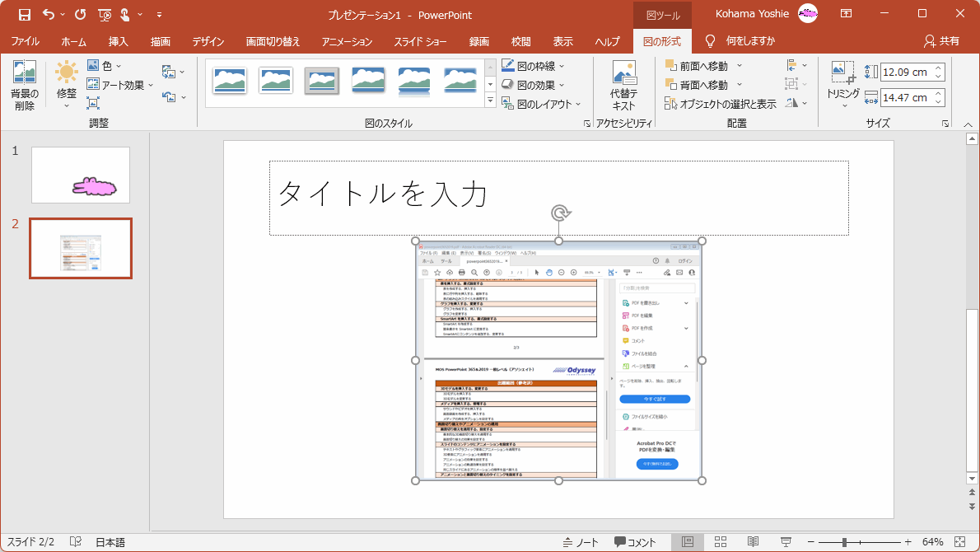The width and height of the screenshot is (980, 552).
Task: Click the Save icon in quick access toolbar
Action: (24, 14)
